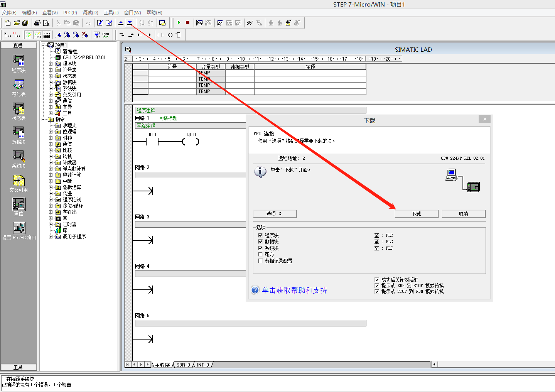The width and height of the screenshot is (555, 392).
Task: Click the Upload from PLC toolbar icon
Action: pos(121,23)
